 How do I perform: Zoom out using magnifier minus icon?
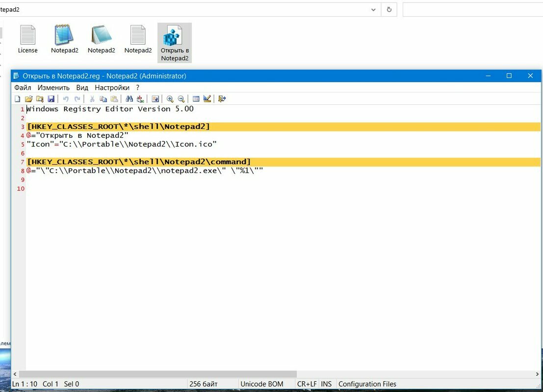pyautogui.click(x=181, y=99)
